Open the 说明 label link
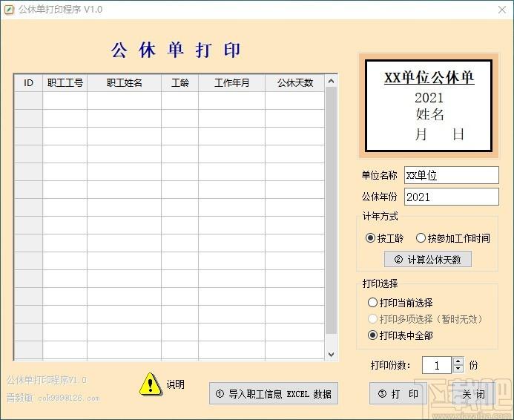The image size is (514, 420). 175,384
